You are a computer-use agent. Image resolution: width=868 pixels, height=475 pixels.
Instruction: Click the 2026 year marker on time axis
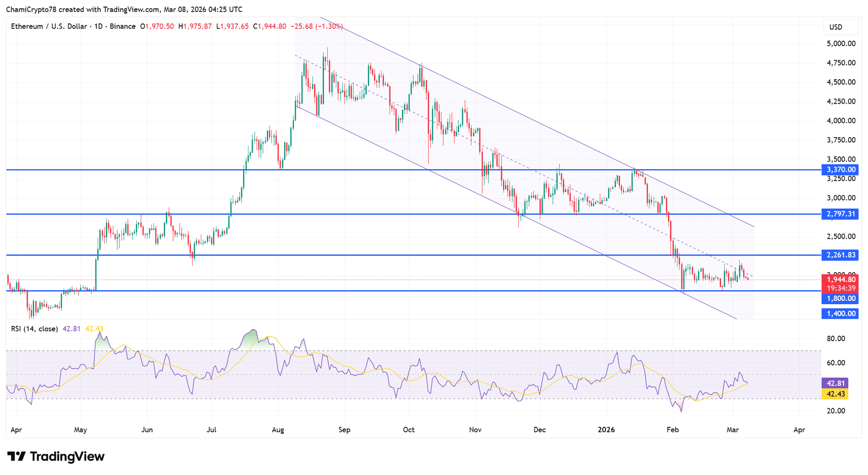(606, 429)
